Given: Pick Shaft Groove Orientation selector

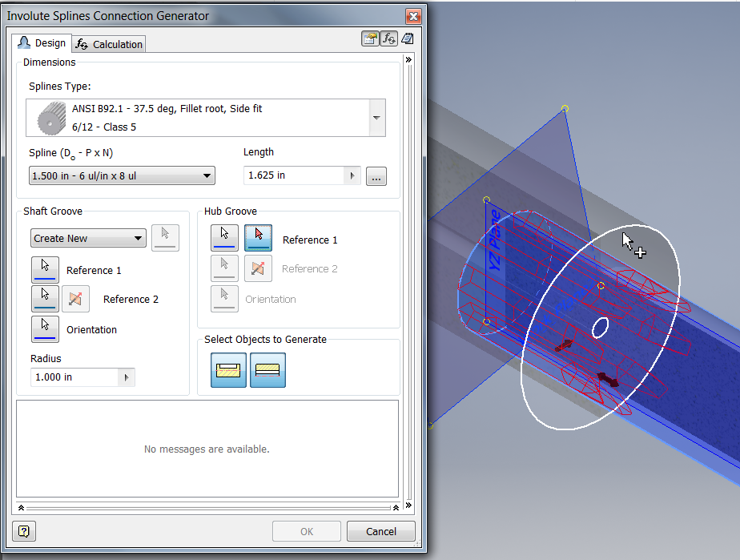Looking at the screenshot, I should (46, 328).
